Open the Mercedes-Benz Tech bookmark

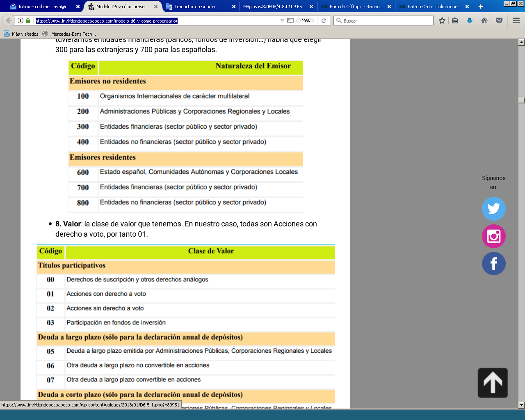pos(69,34)
